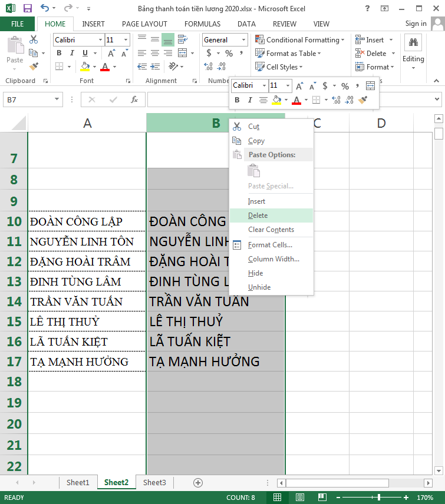Click the insert function fx icon
Image resolution: width=445 pixels, height=504 pixels.
[x=134, y=100]
